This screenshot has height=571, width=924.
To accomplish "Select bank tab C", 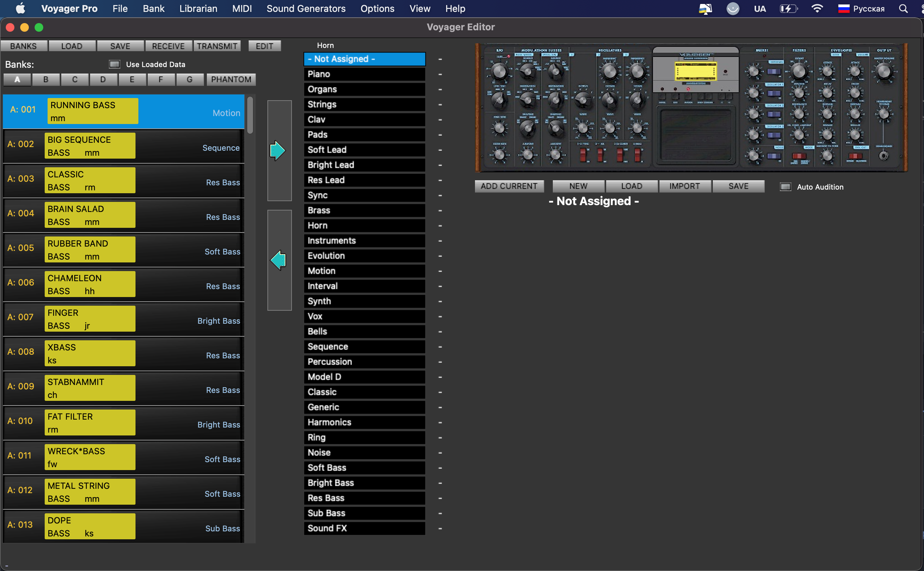I will click(75, 79).
